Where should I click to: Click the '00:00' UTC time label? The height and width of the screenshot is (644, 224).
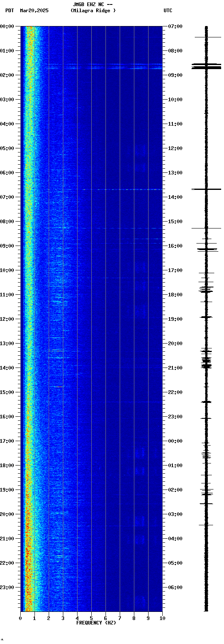[175, 441]
